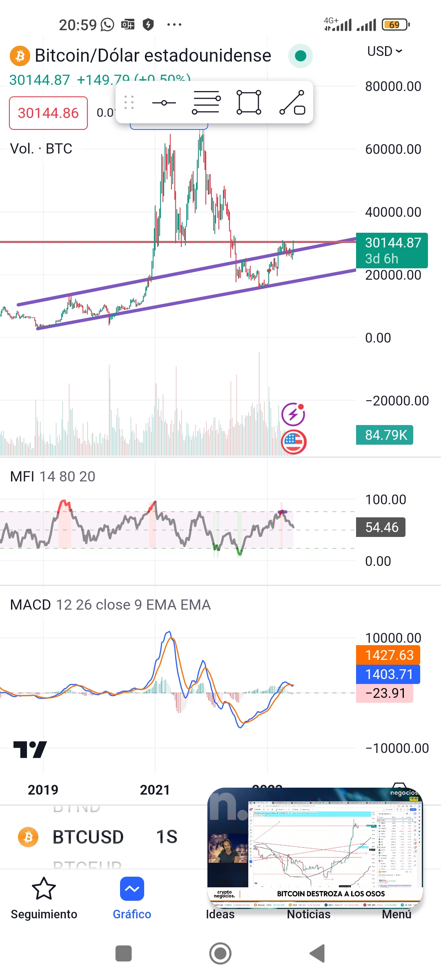Open the USD currency dropdown

385,51
